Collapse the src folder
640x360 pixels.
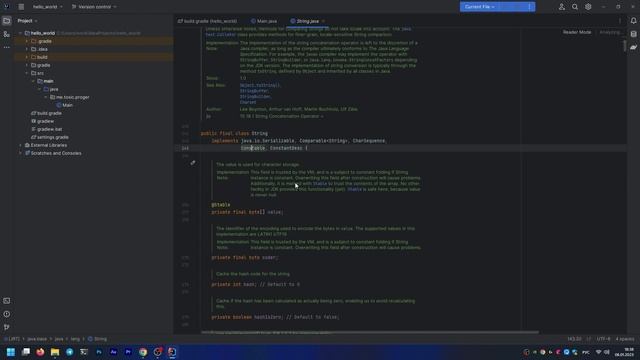[27, 73]
